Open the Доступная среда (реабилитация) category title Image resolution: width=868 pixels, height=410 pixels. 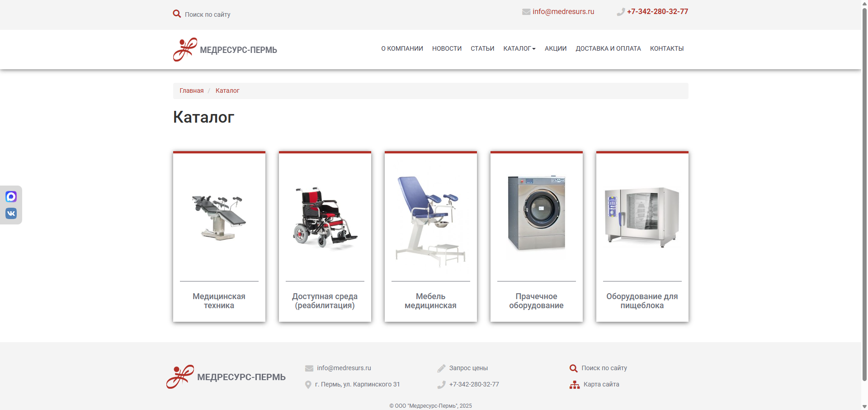tap(325, 301)
